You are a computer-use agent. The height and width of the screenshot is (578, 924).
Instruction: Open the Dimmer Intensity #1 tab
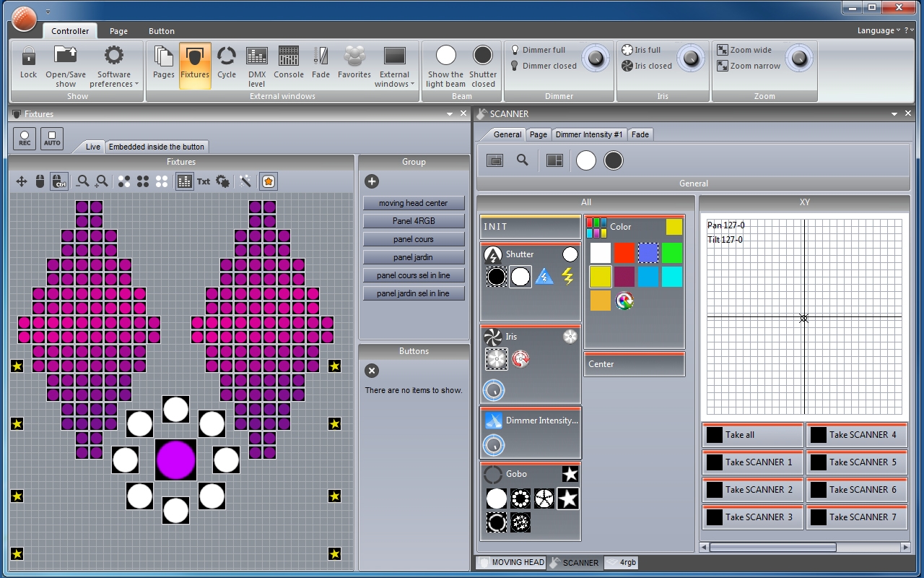589,134
